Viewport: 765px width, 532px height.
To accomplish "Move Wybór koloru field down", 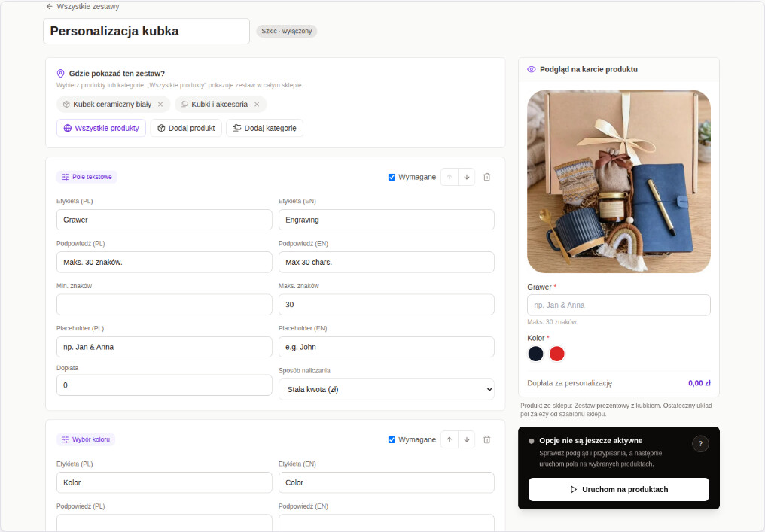I will pyautogui.click(x=467, y=440).
